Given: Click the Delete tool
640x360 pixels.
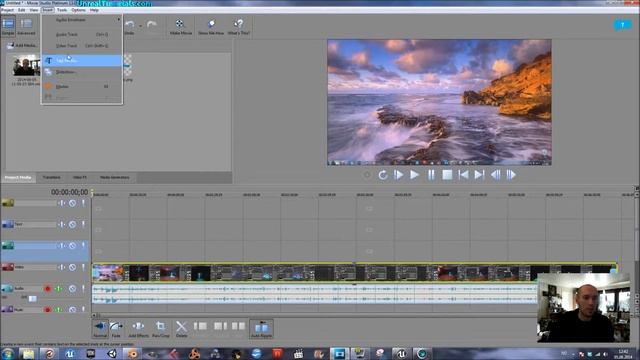Looking at the screenshot, I should click(181, 329).
